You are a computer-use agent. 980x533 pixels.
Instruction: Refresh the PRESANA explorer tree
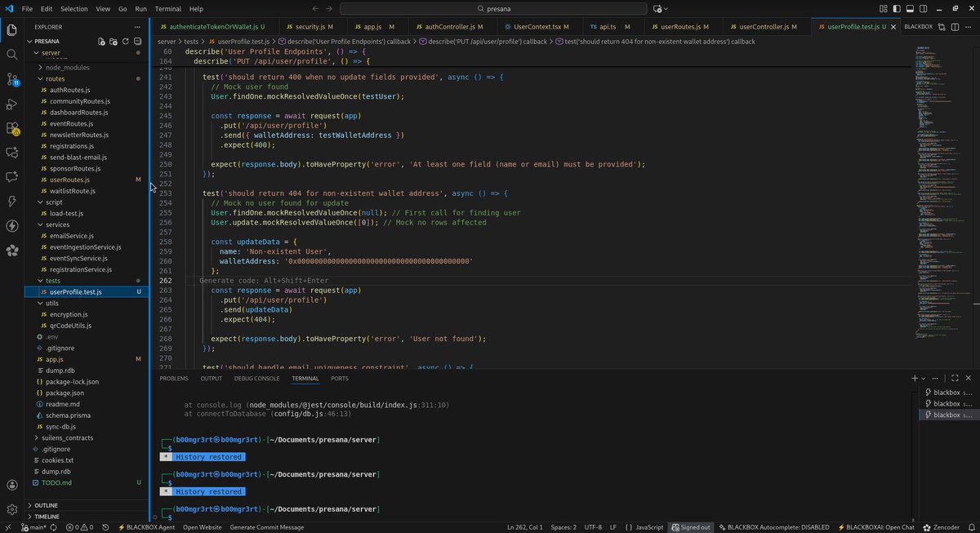click(124, 41)
